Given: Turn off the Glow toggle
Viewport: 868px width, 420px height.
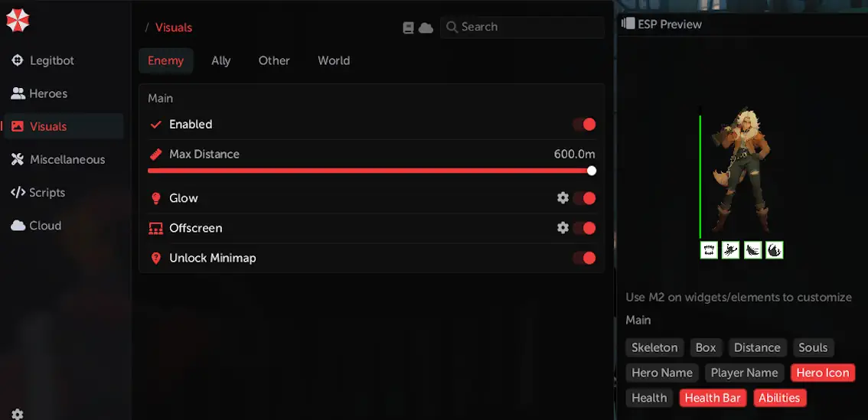Looking at the screenshot, I should tap(584, 198).
